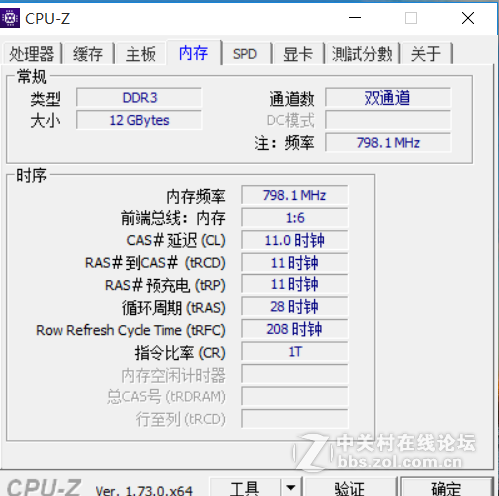Expand the 工具 dropdown arrow
Image resolution: width=499 pixels, height=496 pixels.
(x=291, y=487)
